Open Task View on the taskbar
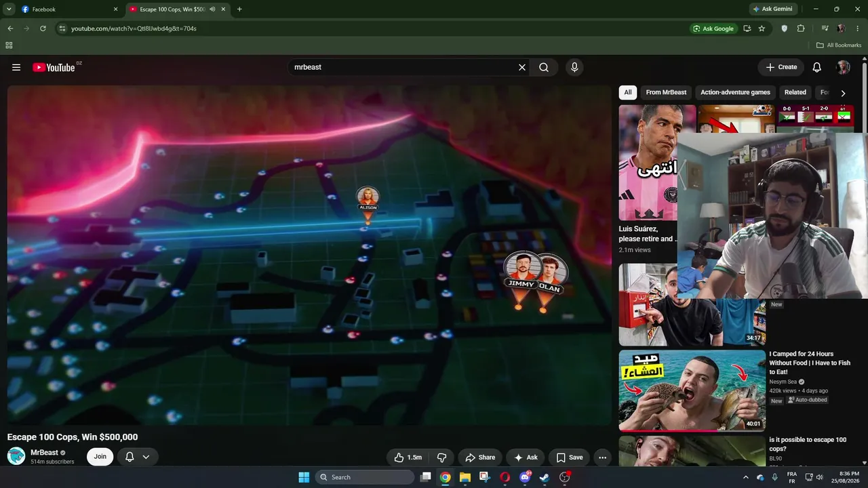Image resolution: width=868 pixels, height=488 pixels. [x=425, y=477]
